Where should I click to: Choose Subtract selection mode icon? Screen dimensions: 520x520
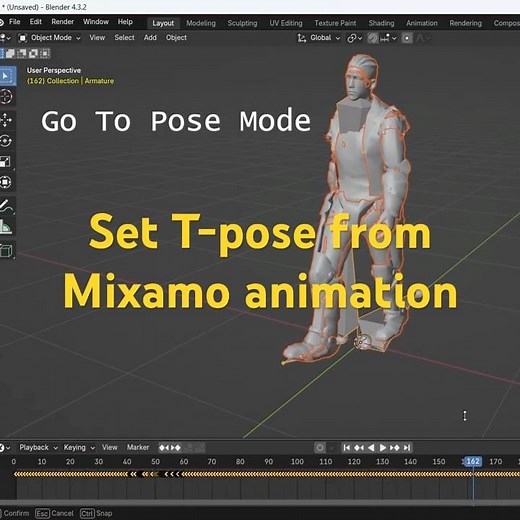[x=22, y=53]
